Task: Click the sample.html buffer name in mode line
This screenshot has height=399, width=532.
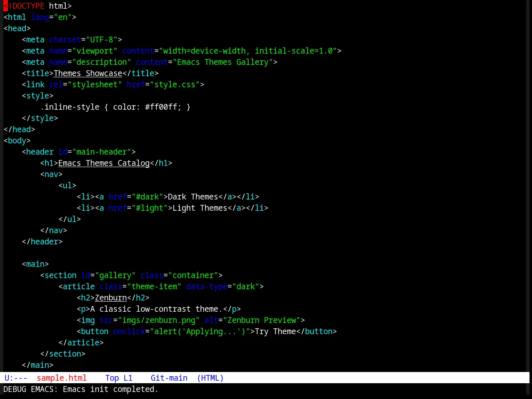Action: tap(62, 378)
